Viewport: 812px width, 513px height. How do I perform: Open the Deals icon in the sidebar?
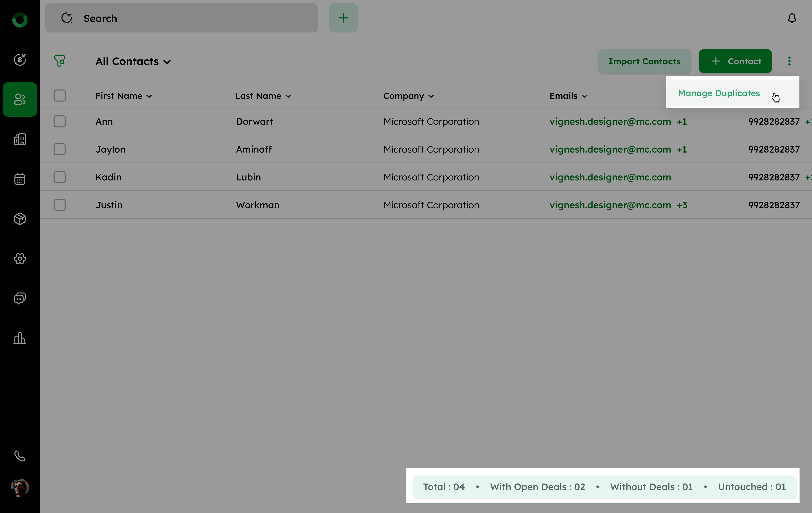(x=20, y=60)
